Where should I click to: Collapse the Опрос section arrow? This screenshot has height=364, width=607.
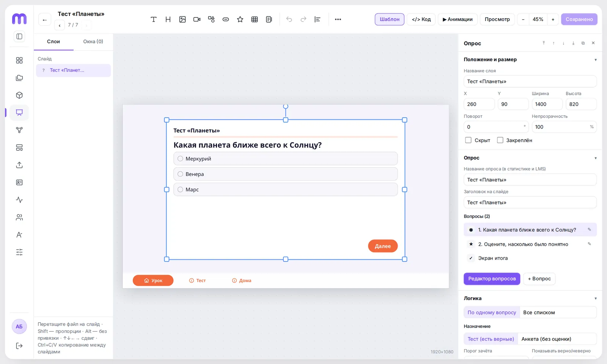click(x=595, y=158)
